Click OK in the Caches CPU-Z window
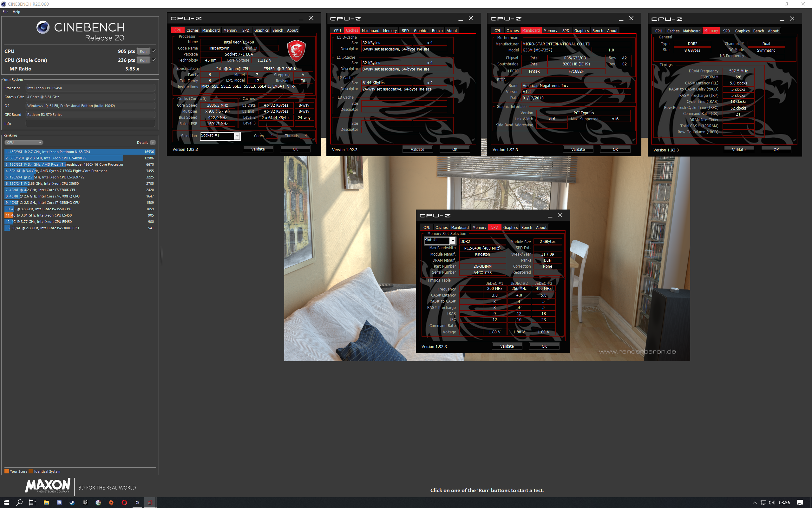The width and height of the screenshot is (812, 508). (455, 150)
